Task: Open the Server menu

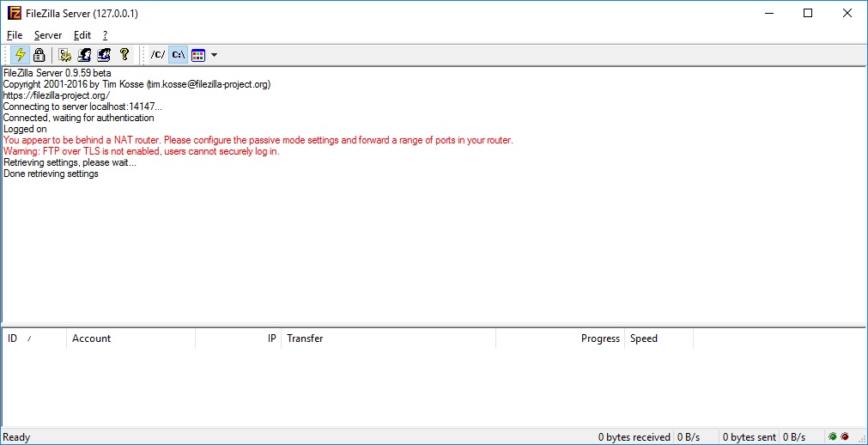Action: (x=48, y=35)
